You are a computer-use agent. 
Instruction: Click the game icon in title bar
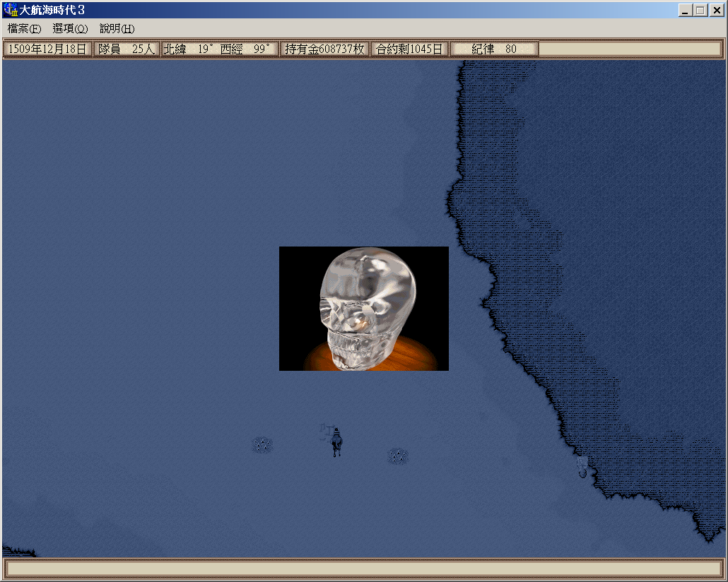click(10, 11)
